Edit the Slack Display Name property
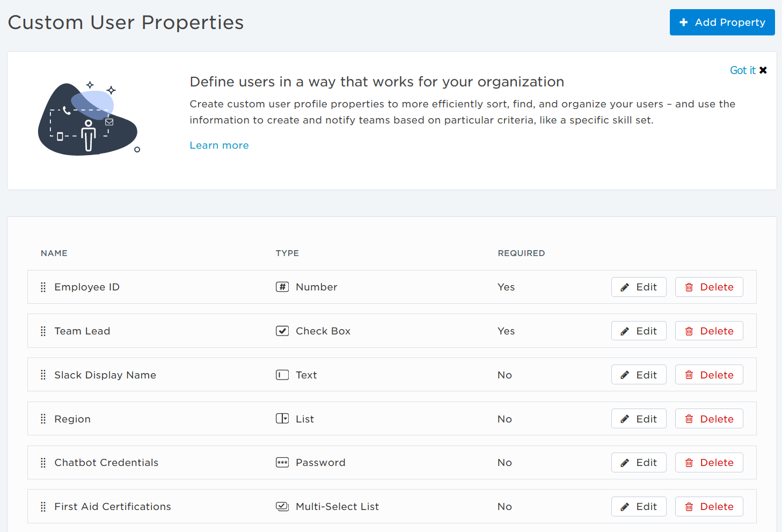This screenshot has width=782, height=532. click(639, 375)
